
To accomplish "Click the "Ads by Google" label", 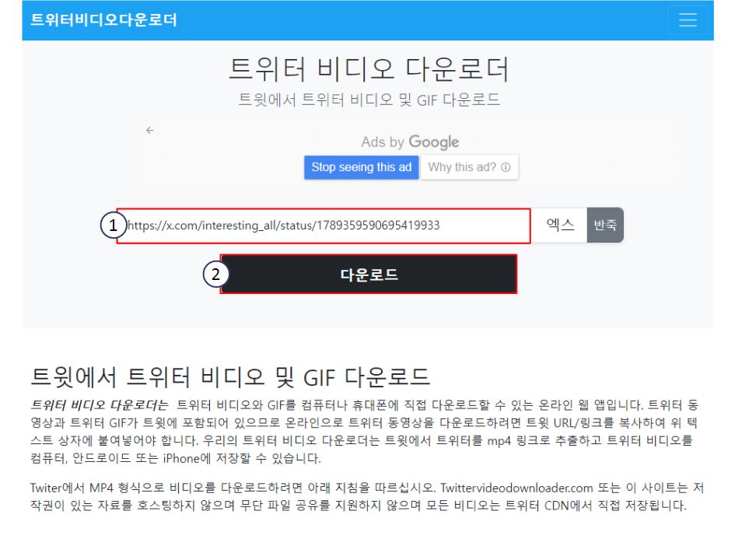I will coord(410,142).
